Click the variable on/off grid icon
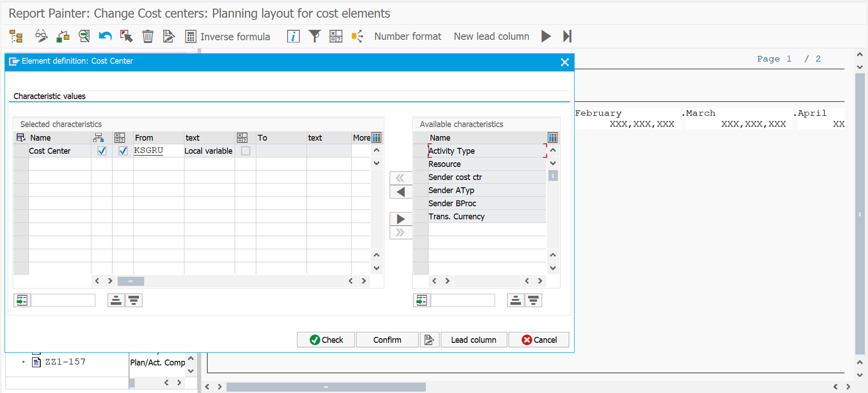 click(336, 36)
